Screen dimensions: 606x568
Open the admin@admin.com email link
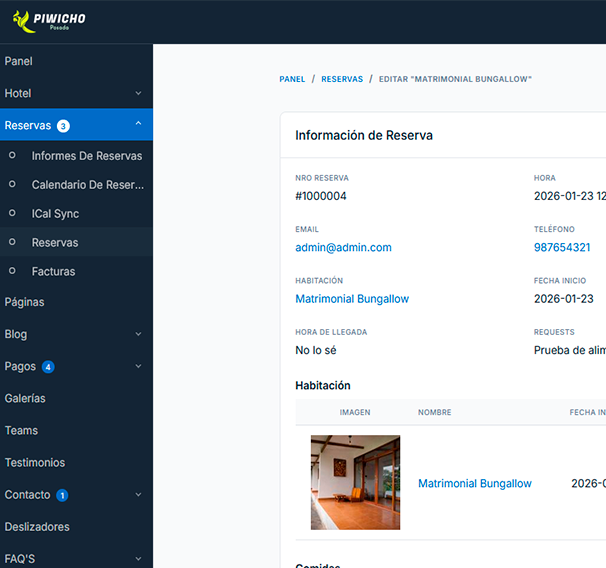tap(343, 247)
